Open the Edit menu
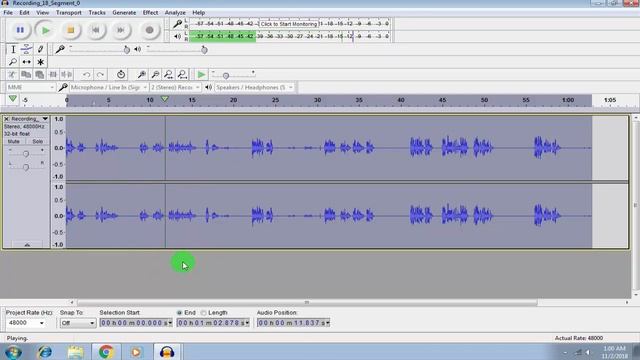Screen dimensions: 640x360 tap(24, 13)
